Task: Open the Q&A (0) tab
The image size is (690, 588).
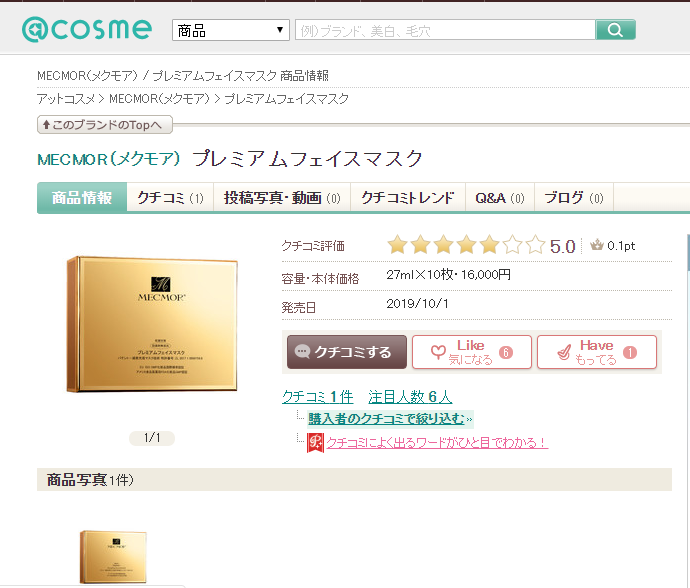Action: [x=500, y=198]
